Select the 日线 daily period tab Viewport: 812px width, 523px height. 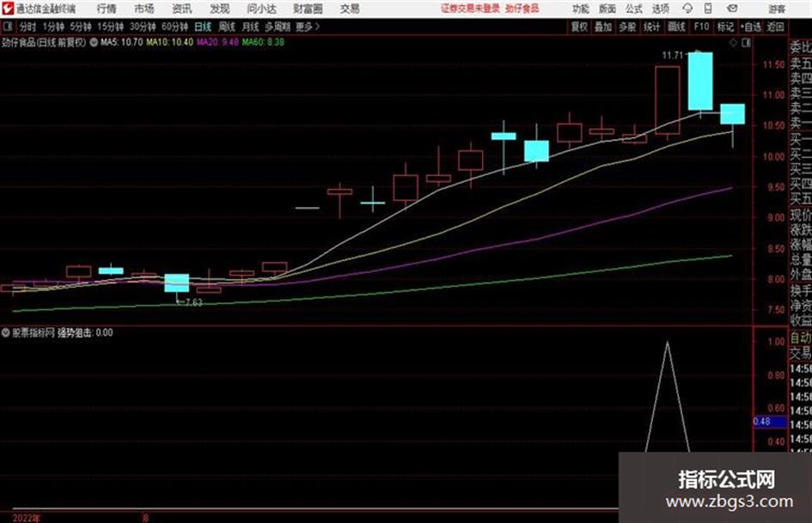pyautogui.click(x=203, y=27)
